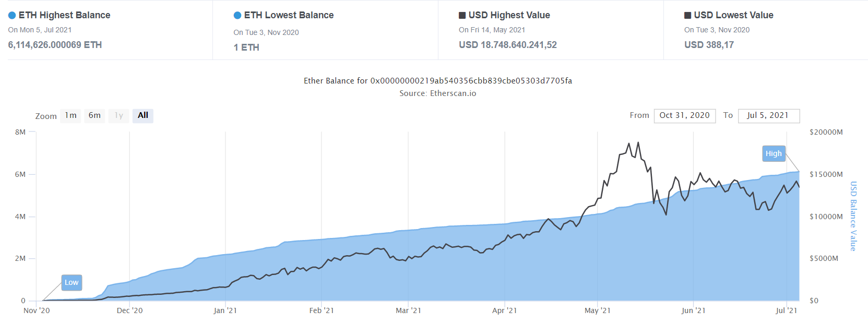This screenshot has height=323, width=868.
Task: Select the 1m zoom range
Action: [x=70, y=115]
